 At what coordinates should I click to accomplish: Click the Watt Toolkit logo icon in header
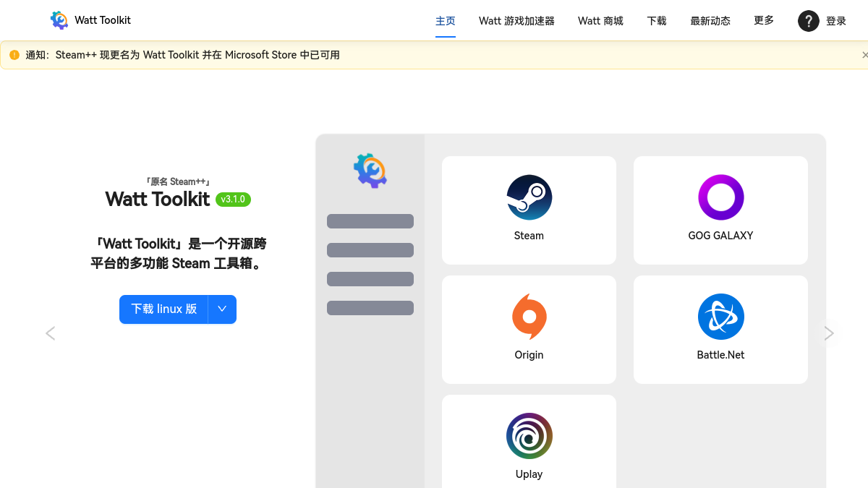pyautogui.click(x=59, y=20)
